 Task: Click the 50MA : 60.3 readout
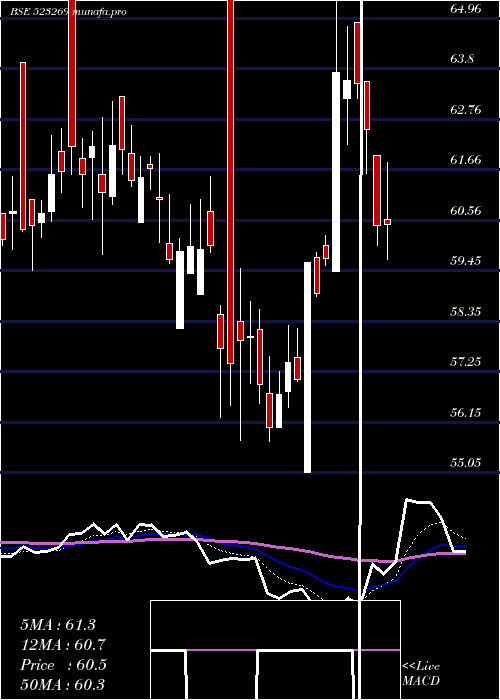coord(62,685)
